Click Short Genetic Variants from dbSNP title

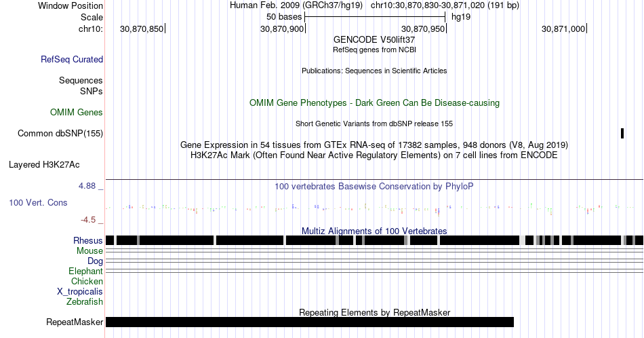point(374,124)
